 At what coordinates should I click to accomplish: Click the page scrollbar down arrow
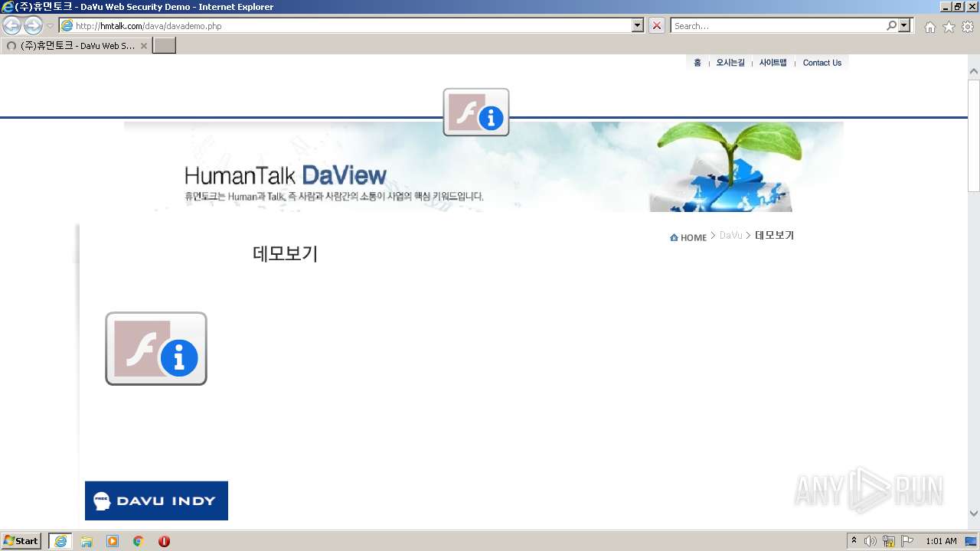[x=974, y=514]
